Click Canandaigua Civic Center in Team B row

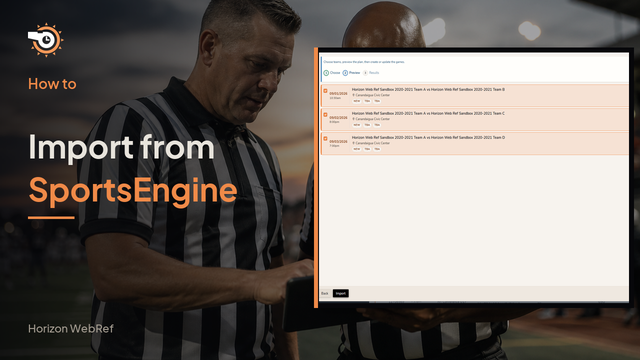[x=373, y=95]
